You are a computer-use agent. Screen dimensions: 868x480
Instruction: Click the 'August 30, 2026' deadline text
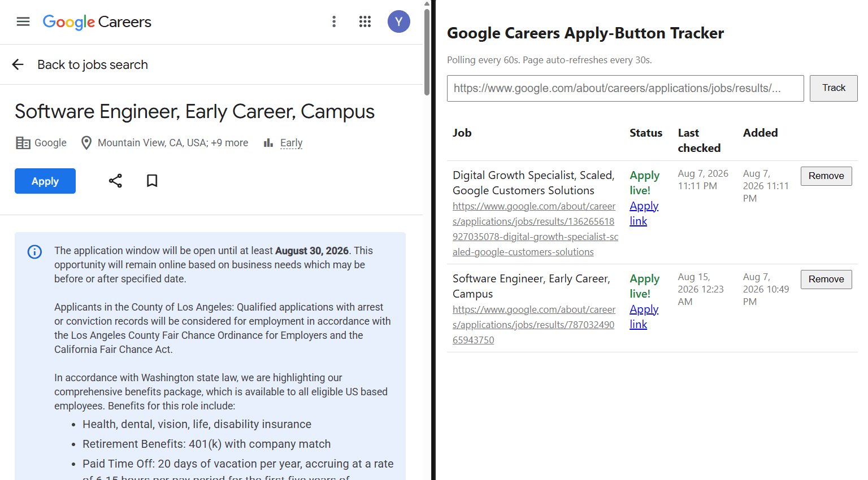click(x=312, y=251)
